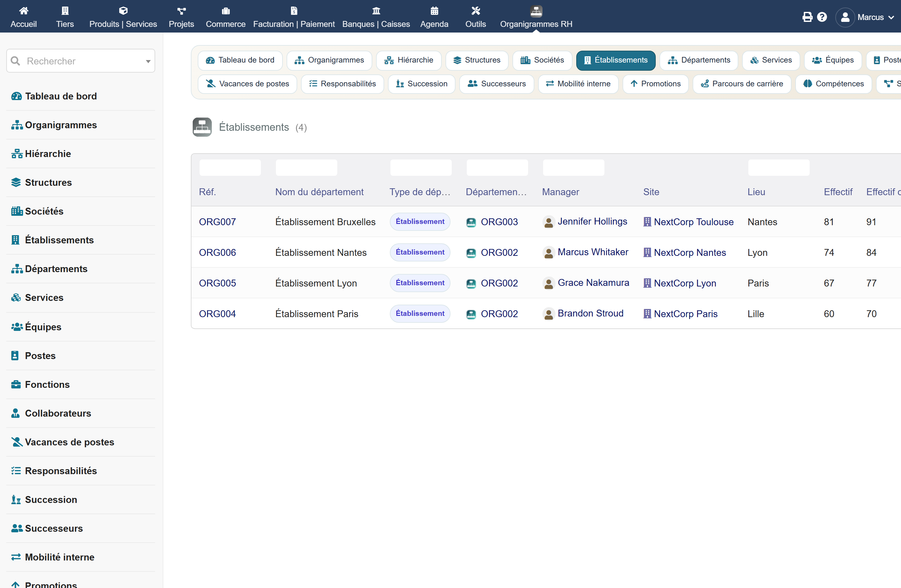The width and height of the screenshot is (901, 588).
Task: Click the Marcus user avatar icon
Action: pos(845,17)
